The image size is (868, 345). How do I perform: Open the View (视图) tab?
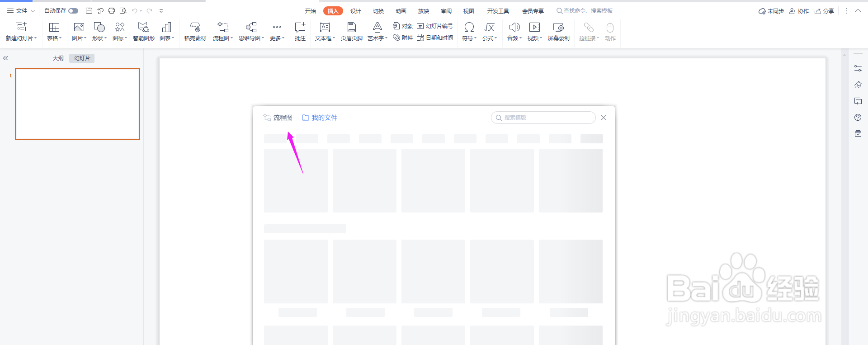tap(469, 11)
